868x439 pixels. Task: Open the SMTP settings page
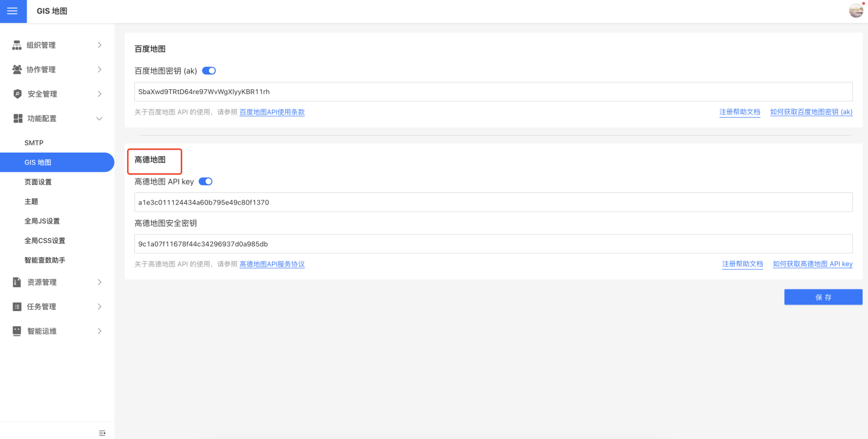click(34, 143)
